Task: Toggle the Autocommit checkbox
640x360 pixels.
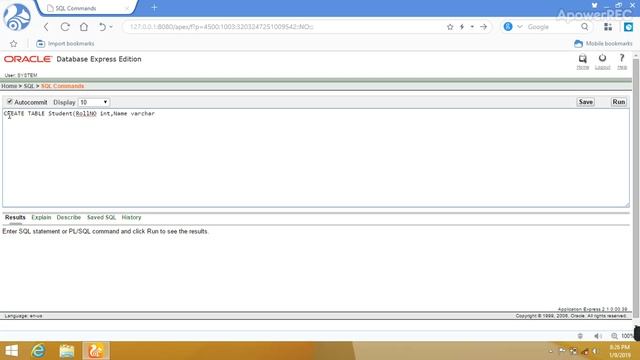Action: 10,102
